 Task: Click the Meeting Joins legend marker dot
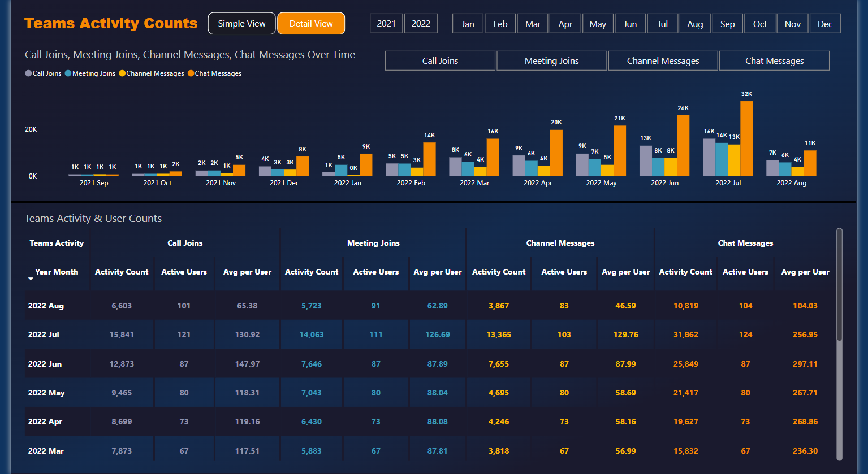68,73
